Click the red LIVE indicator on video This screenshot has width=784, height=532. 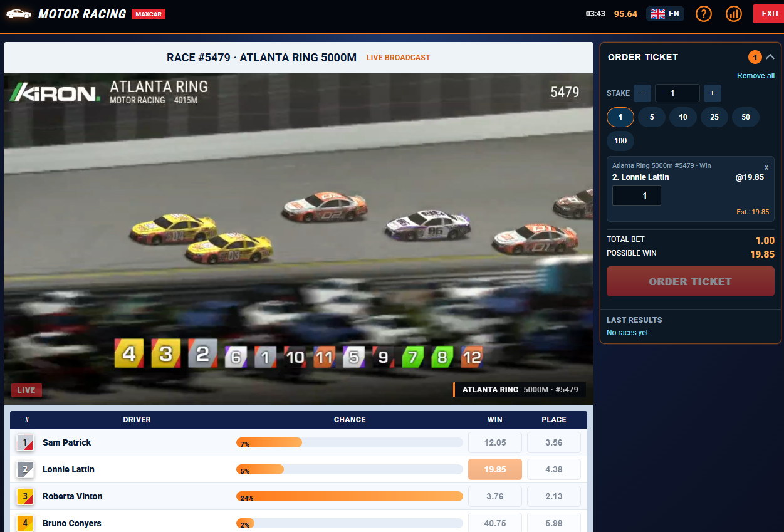[26, 390]
